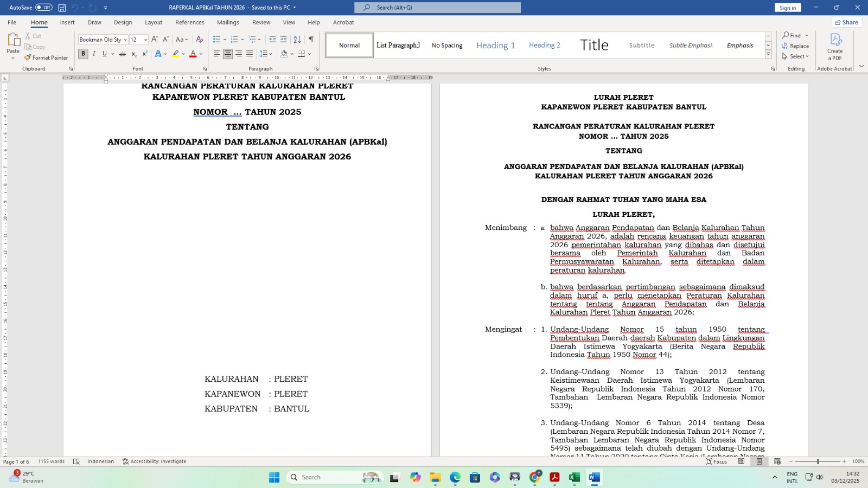Save the document using the floppy icon
868x488 pixels.
pos(62,8)
